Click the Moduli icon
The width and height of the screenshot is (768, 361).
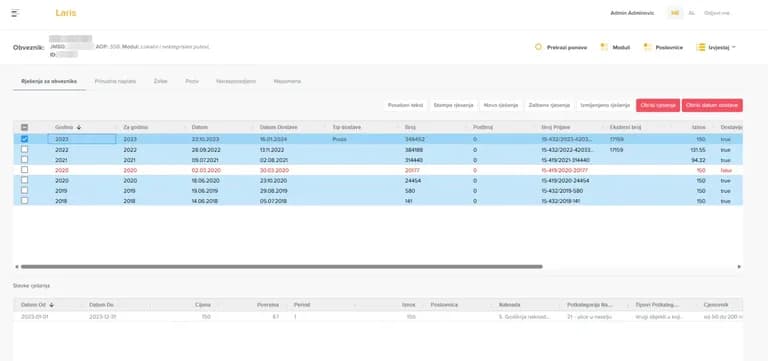(604, 47)
